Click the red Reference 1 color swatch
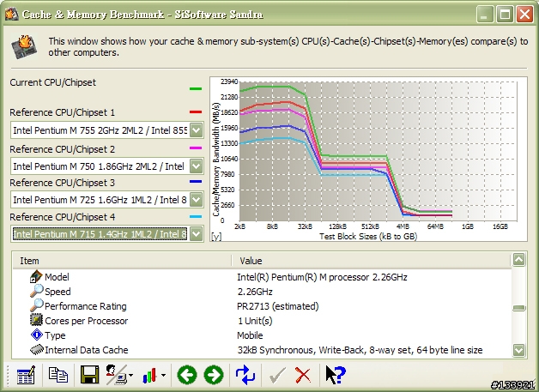Screen dimensions: 539x392 coord(196,112)
